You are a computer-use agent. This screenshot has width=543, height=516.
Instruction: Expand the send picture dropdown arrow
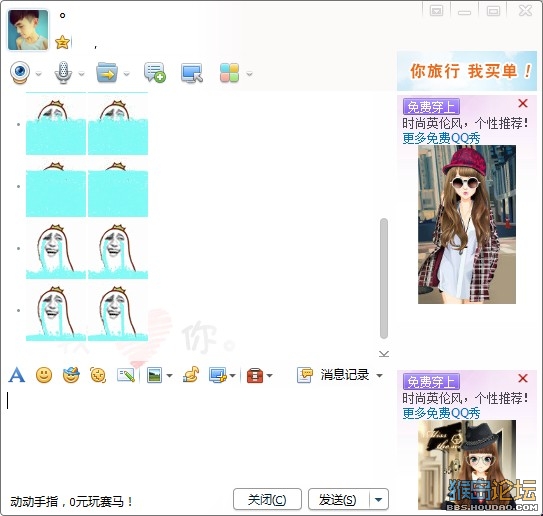pos(169,376)
